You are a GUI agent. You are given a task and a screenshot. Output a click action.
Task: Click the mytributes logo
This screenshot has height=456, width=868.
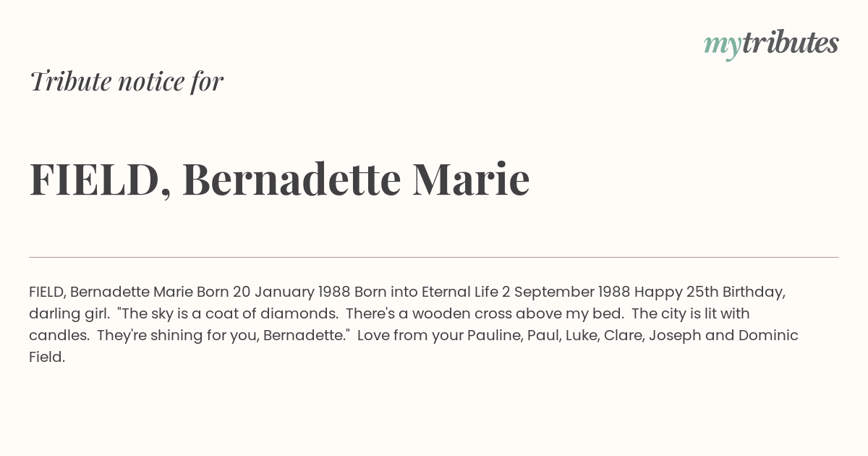pos(771,44)
